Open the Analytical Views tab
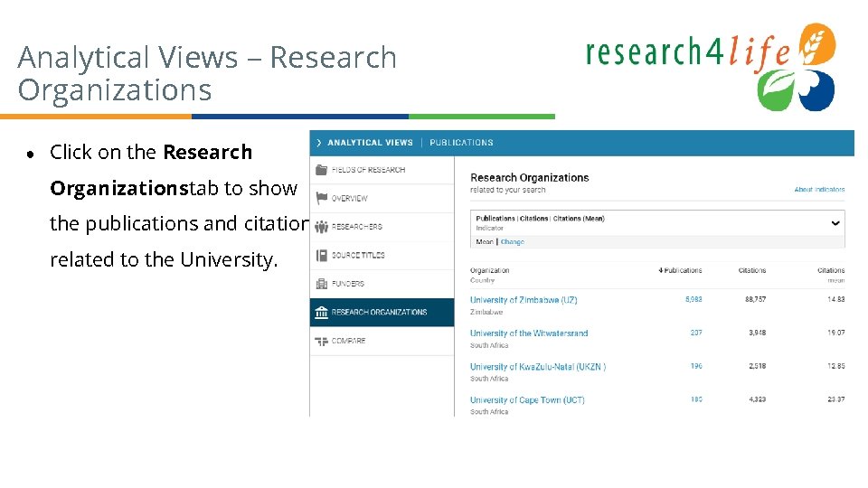 pyautogui.click(x=370, y=143)
